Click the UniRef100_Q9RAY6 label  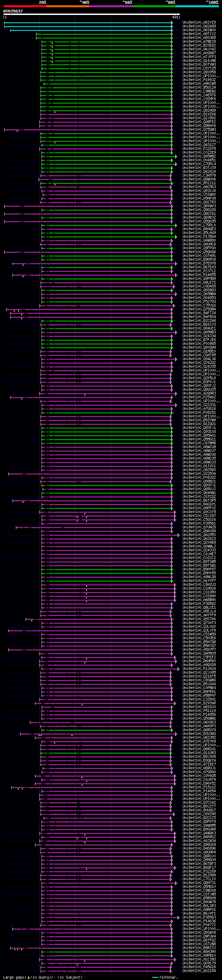tap(199, 125)
